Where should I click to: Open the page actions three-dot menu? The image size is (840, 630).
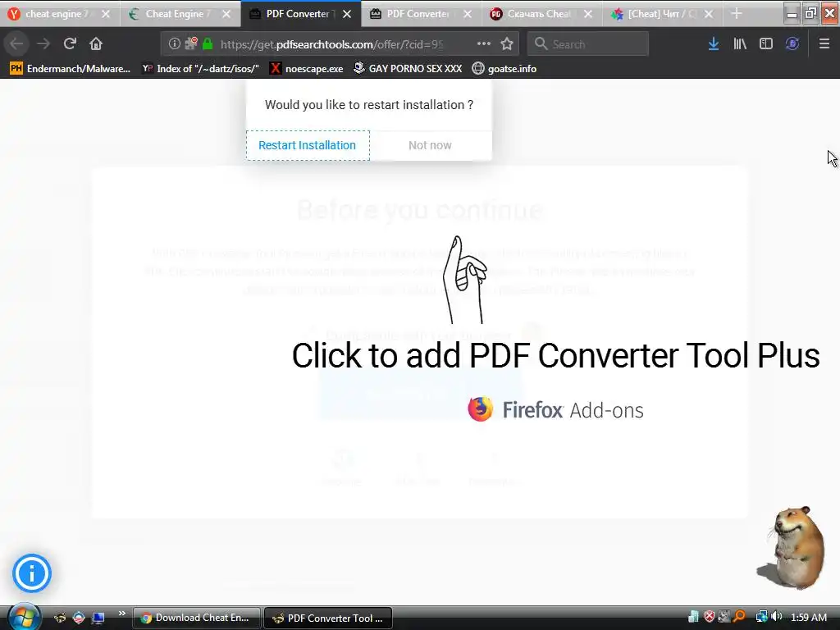pos(484,43)
